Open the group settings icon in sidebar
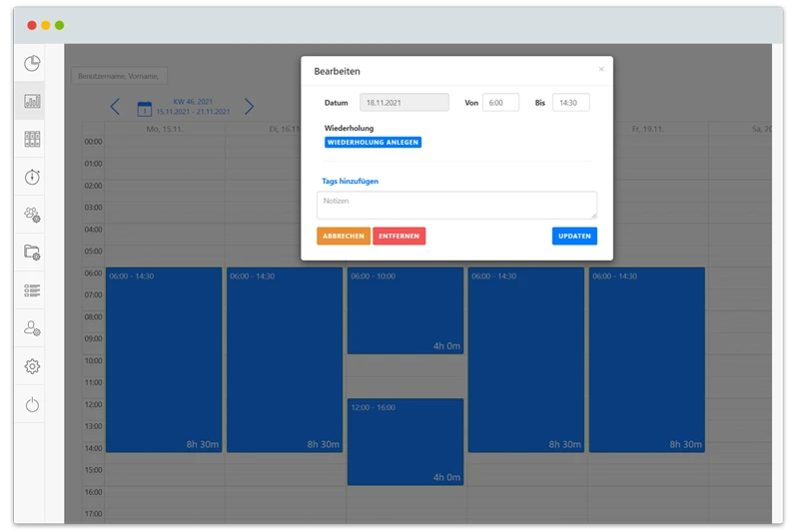Viewport: 799px width, 532px height. click(x=32, y=215)
